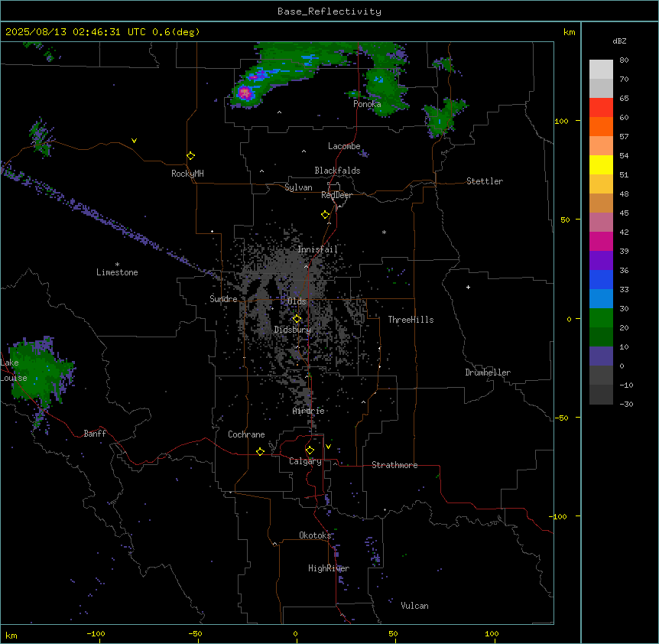The image size is (659, 644).
Task: Click the -100 tick label on bottom axis
Action: (96, 633)
